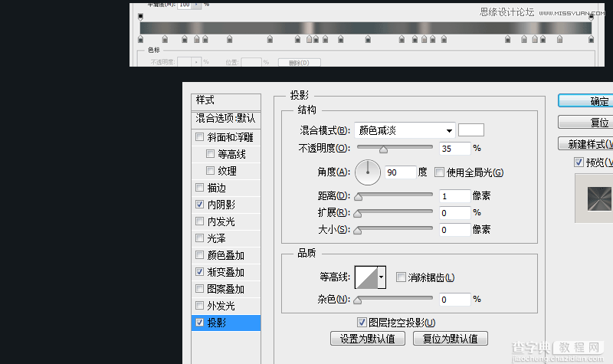Image resolution: width=613 pixels, height=364 pixels.
Task: Click the 设置为默认值 button
Action: pyautogui.click(x=367, y=339)
